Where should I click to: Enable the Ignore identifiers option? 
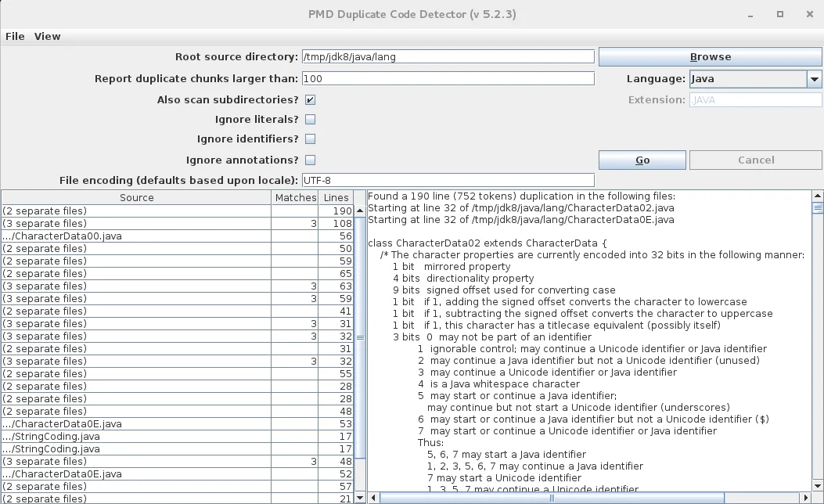[x=310, y=139]
